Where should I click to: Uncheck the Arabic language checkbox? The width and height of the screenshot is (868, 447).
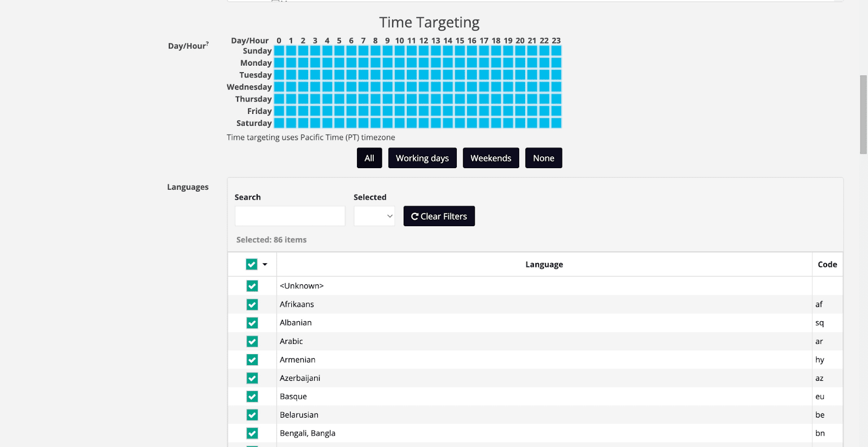click(x=252, y=342)
